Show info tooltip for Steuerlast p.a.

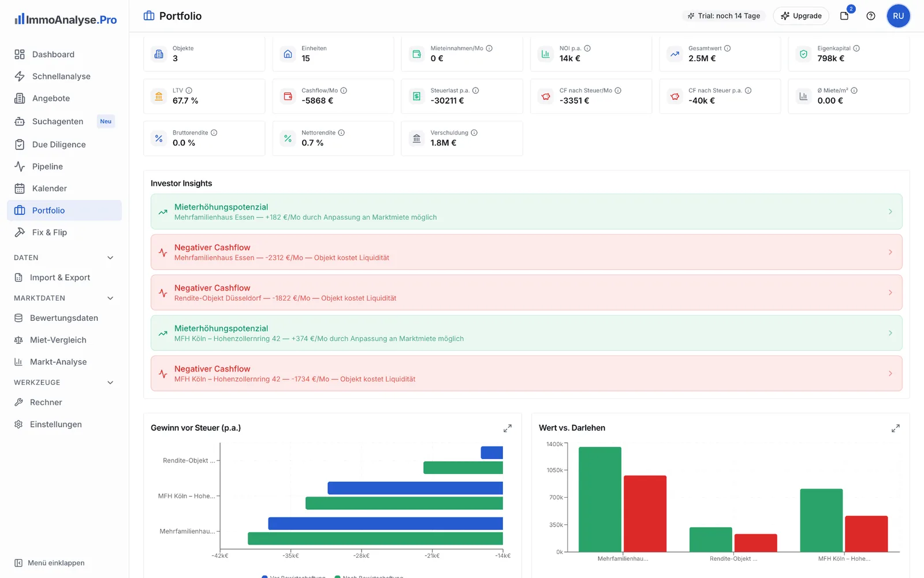tap(476, 91)
